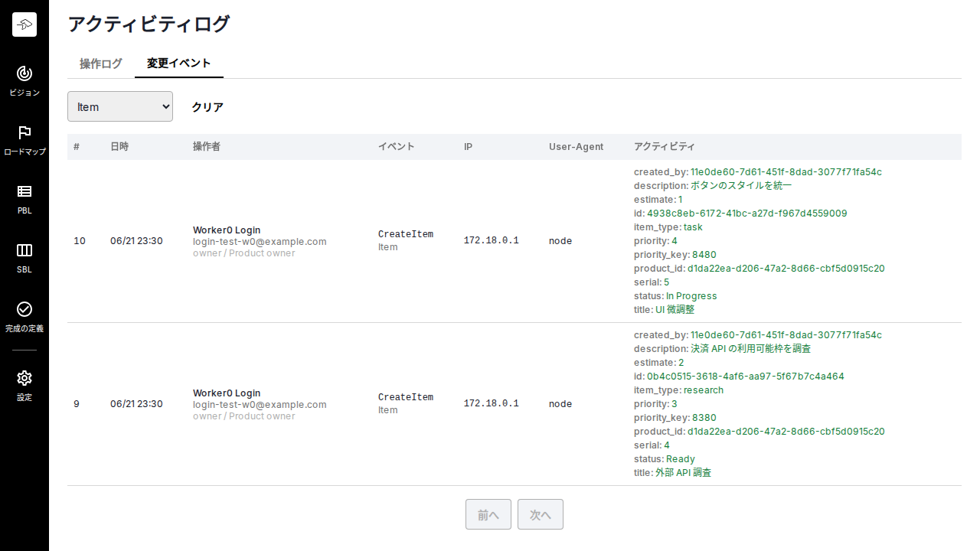
Task: Click title 外部 API 調査
Action: coord(684,473)
